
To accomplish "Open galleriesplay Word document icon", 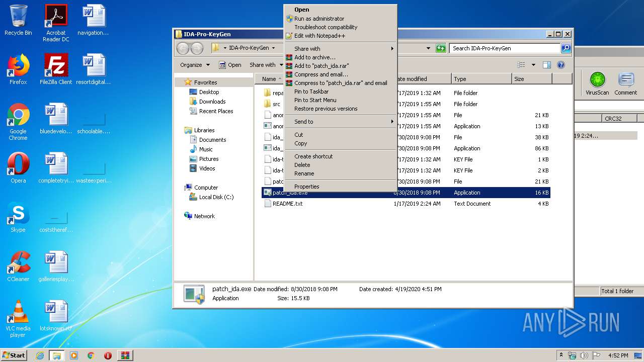I will [56, 266].
